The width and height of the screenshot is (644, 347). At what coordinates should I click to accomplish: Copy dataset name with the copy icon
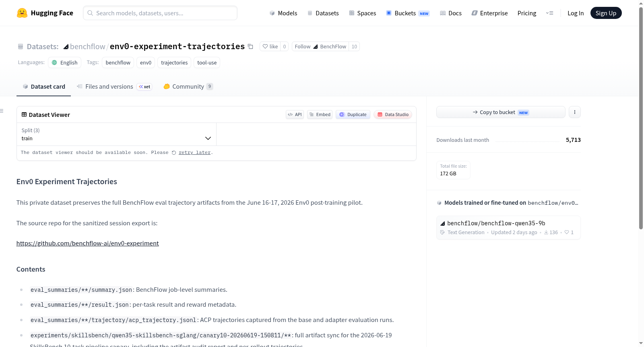pyautogui.click(x=250, y=46)
